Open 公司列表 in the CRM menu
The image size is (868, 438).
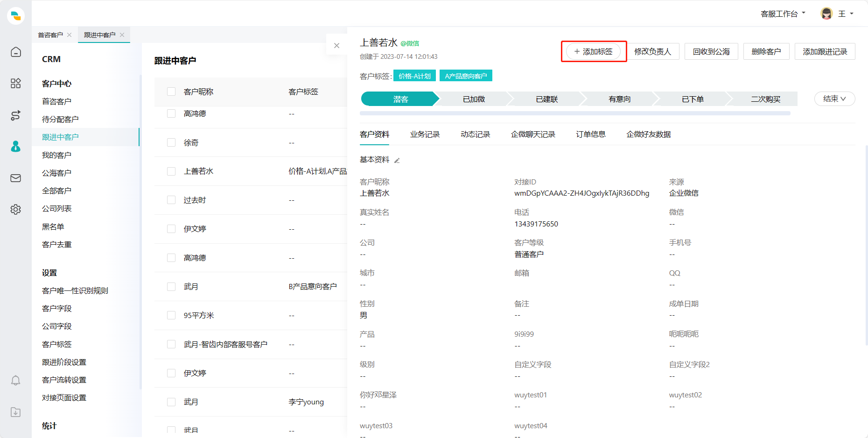click(57, 208)
